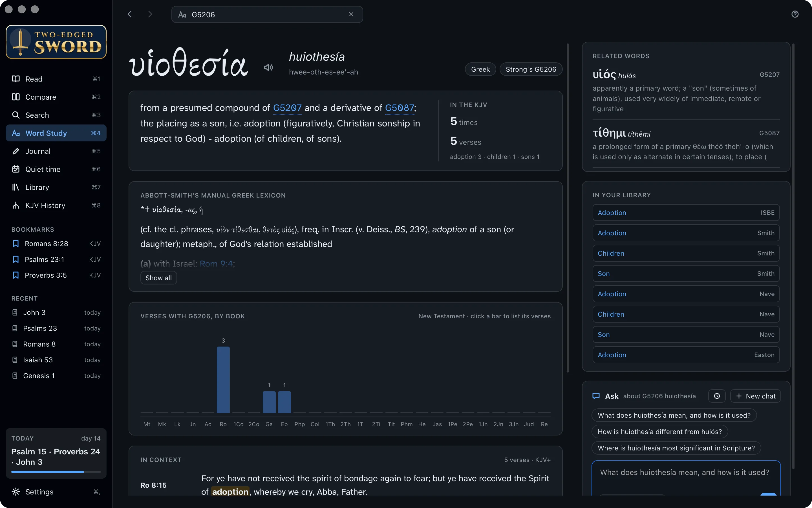Play the huiothesía pronunciation audio

click(268, 67)
